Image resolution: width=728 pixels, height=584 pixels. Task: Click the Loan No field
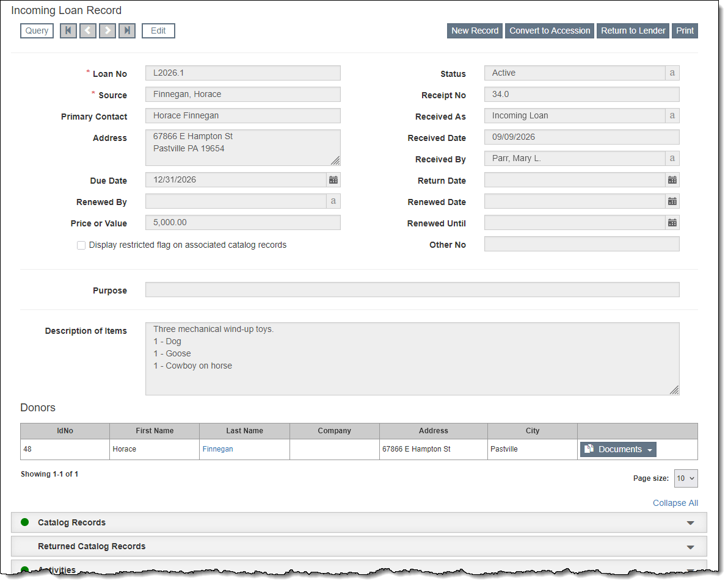click(x=243, y=73)
